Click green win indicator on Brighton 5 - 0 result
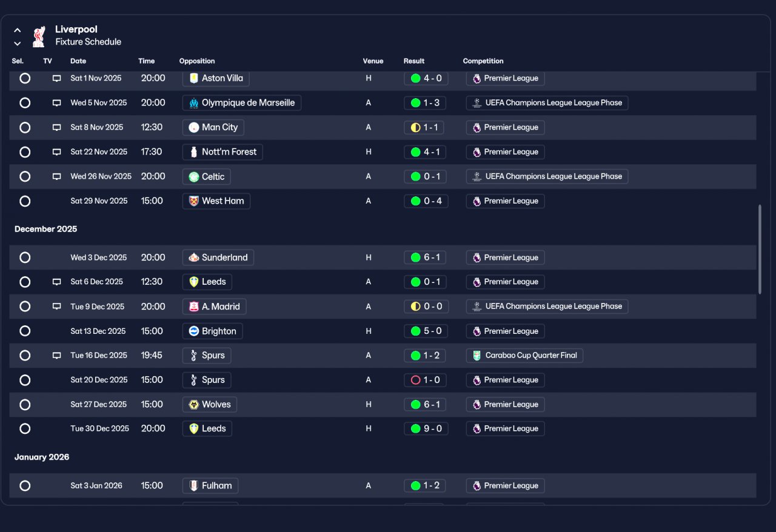 415,331
